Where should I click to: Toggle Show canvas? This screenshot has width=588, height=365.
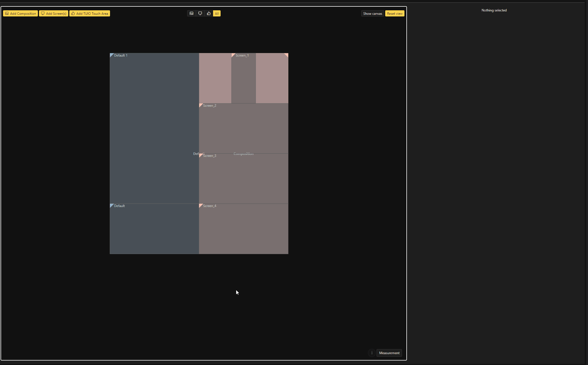coord(372,13)
